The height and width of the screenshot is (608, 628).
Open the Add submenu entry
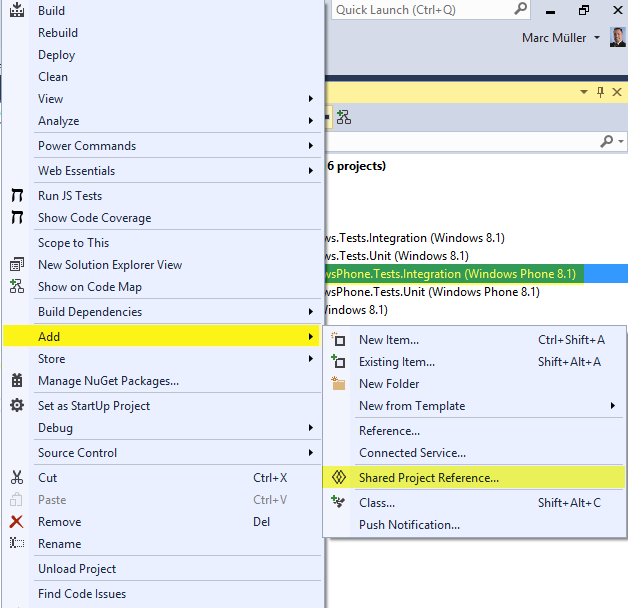(x=162, y=336)
